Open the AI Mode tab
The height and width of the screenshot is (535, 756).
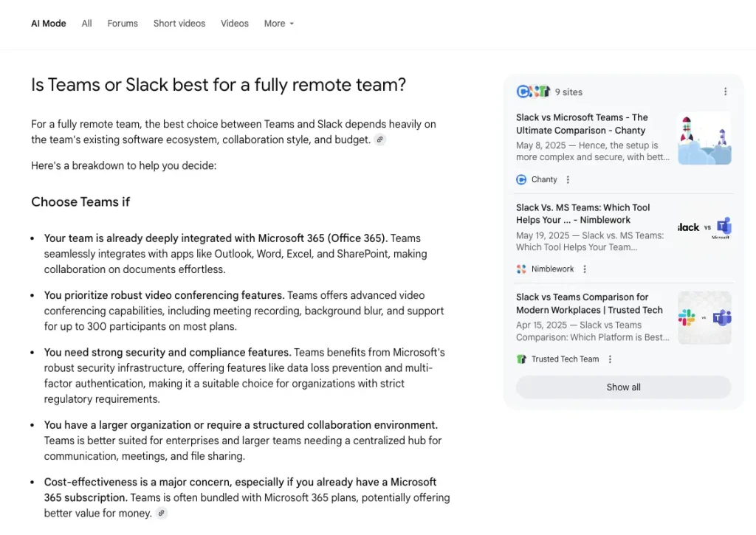(48, 23)
